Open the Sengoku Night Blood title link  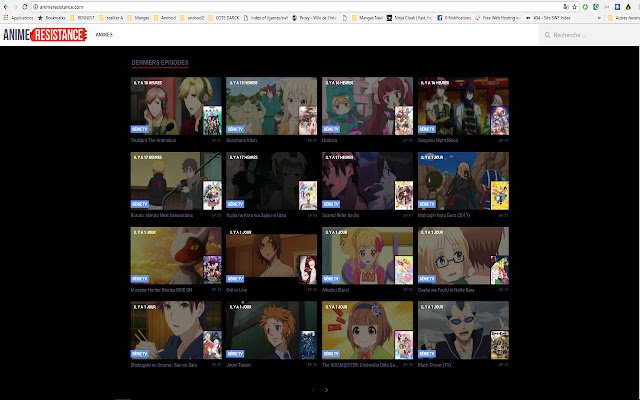click(x=438, y=140)
